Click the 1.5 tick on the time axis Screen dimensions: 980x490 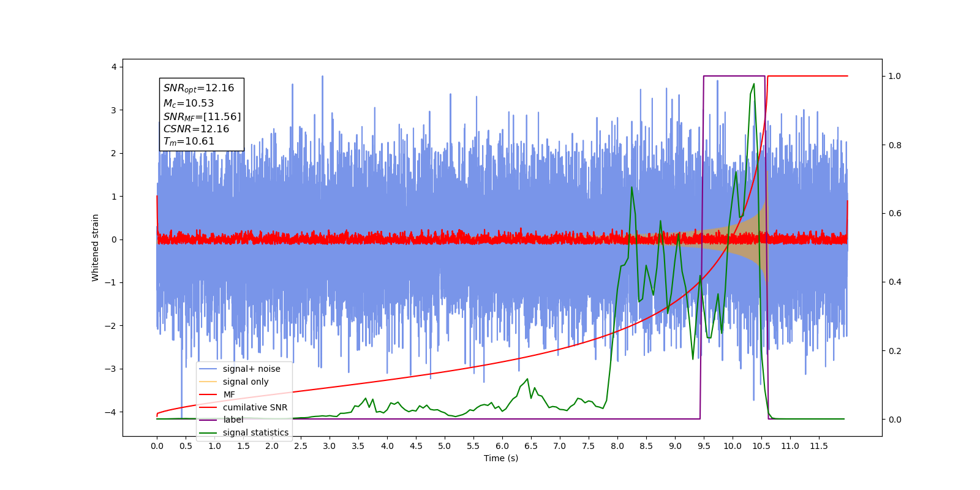click(243, 446)
